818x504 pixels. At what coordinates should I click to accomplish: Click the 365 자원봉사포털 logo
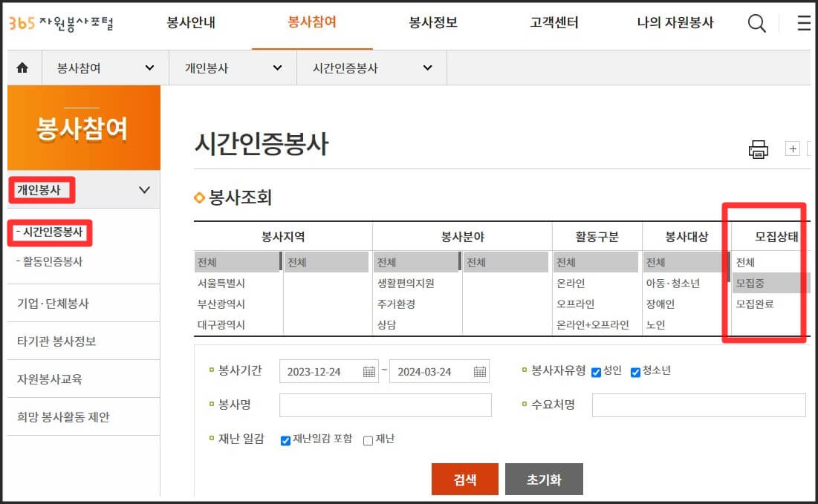click(59, 23)
